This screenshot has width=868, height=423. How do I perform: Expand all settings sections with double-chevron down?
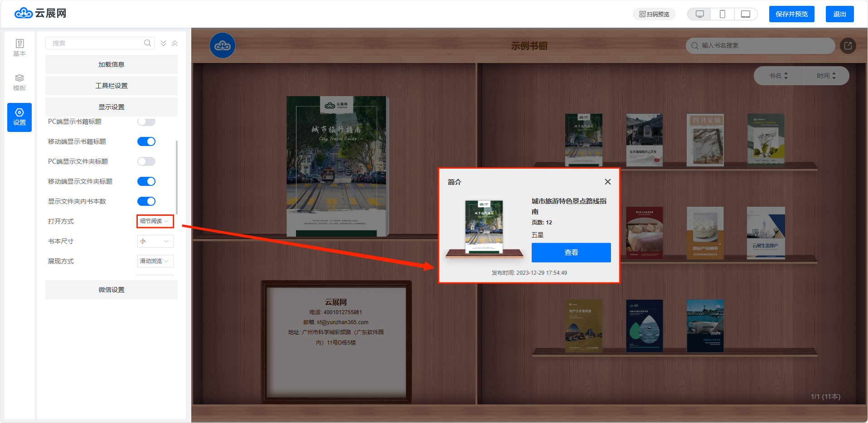coord(163,44)
